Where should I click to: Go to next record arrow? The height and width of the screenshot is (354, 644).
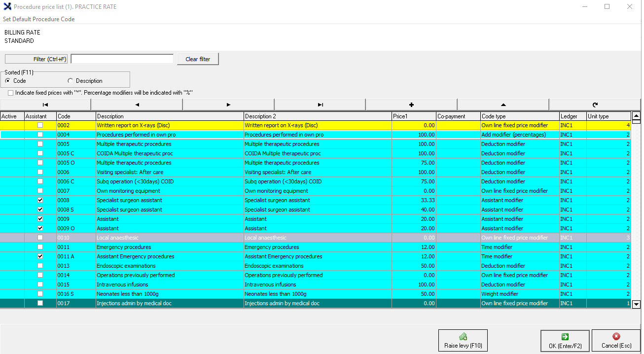(228, 105)
